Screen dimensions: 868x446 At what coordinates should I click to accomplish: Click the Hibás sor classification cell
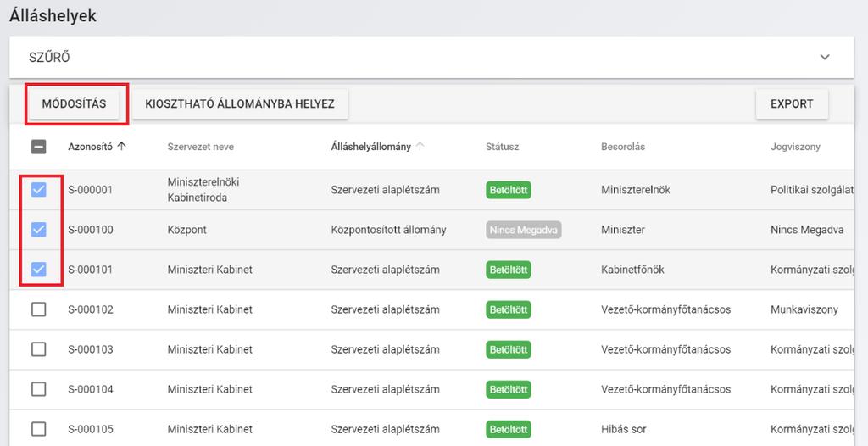(624, 429)
